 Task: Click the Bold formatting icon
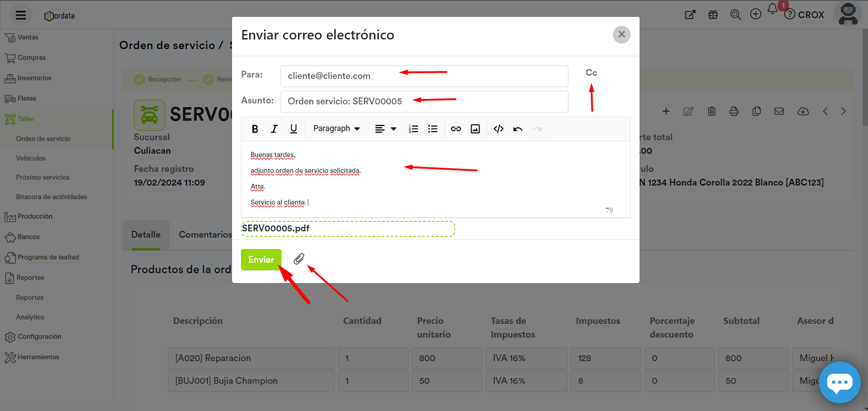255,129
